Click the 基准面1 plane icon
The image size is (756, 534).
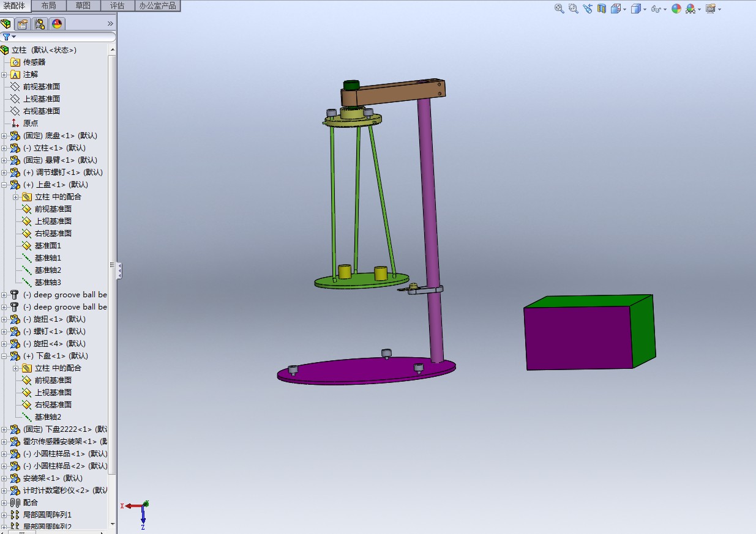26,245
